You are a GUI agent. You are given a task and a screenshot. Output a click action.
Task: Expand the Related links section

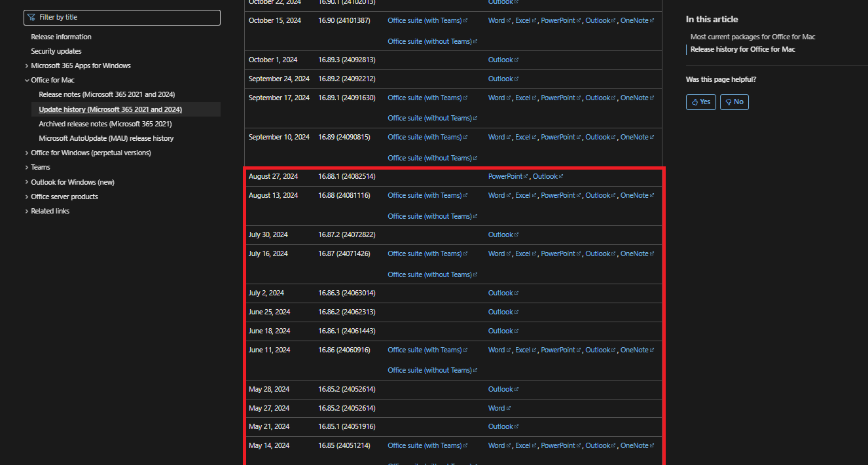pos(27,211)
